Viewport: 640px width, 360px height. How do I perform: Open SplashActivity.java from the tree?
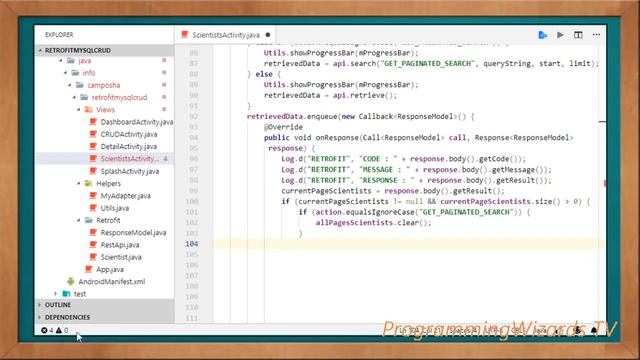point(130,171)
